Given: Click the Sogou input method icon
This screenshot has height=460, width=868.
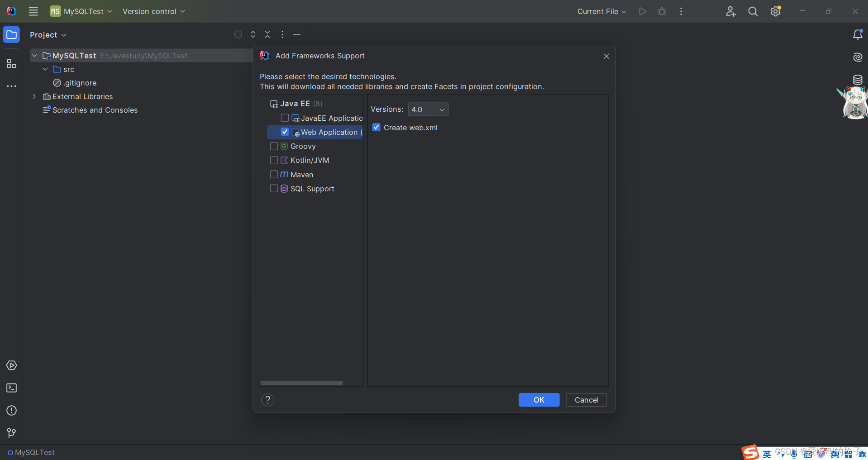Looking at the screenshot, I should click(x=750, y=452).
